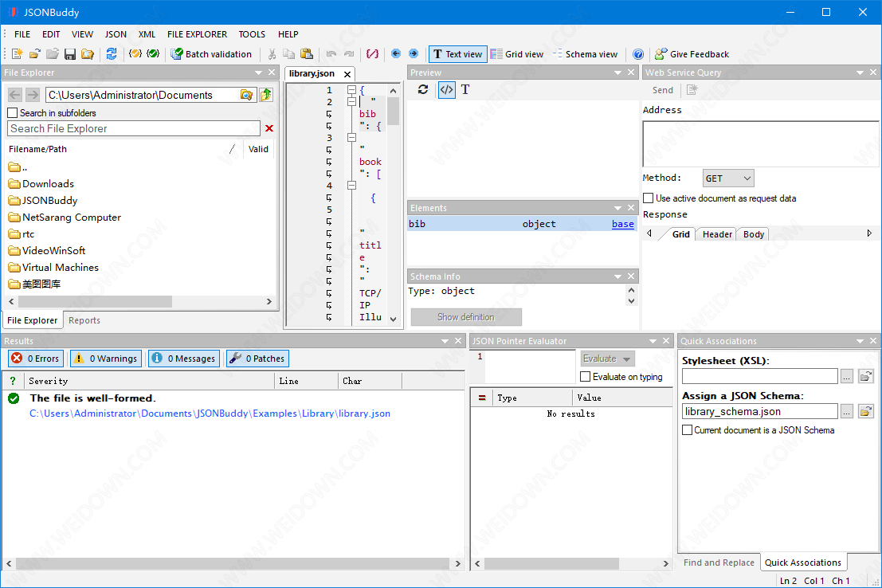Toggle the Preview source code view icon
This screenshot has height=588, width=882.
click(446, 89)
